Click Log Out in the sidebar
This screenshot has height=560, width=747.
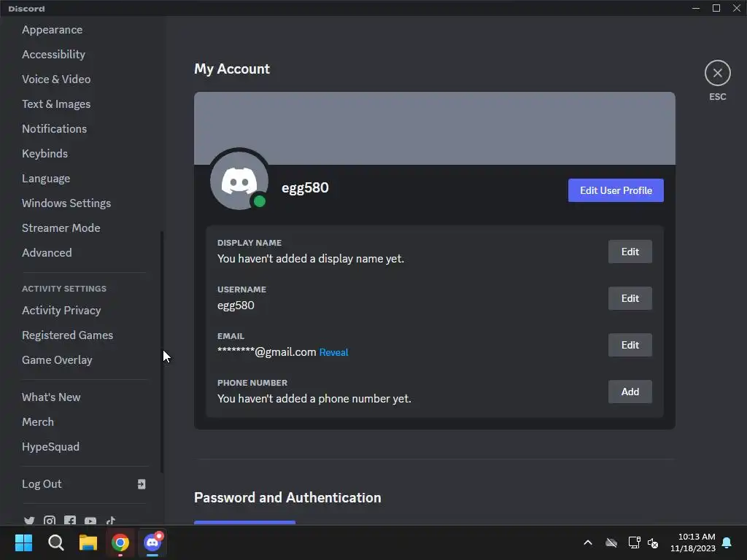(x=42, y=484)
